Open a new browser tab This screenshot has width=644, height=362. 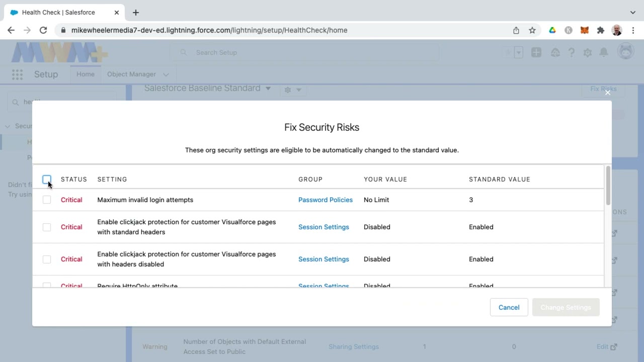pos(136,12)
